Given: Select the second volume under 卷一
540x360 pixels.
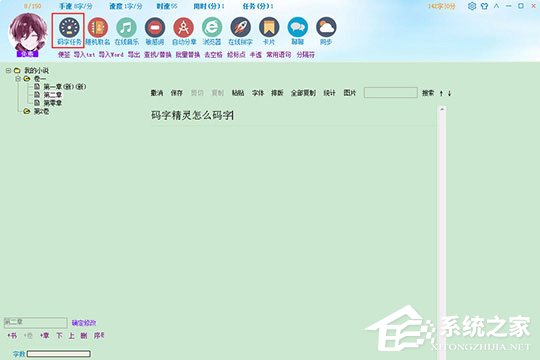Looking at the screenshot, I should pyautogui.click(x=41, y=111).
